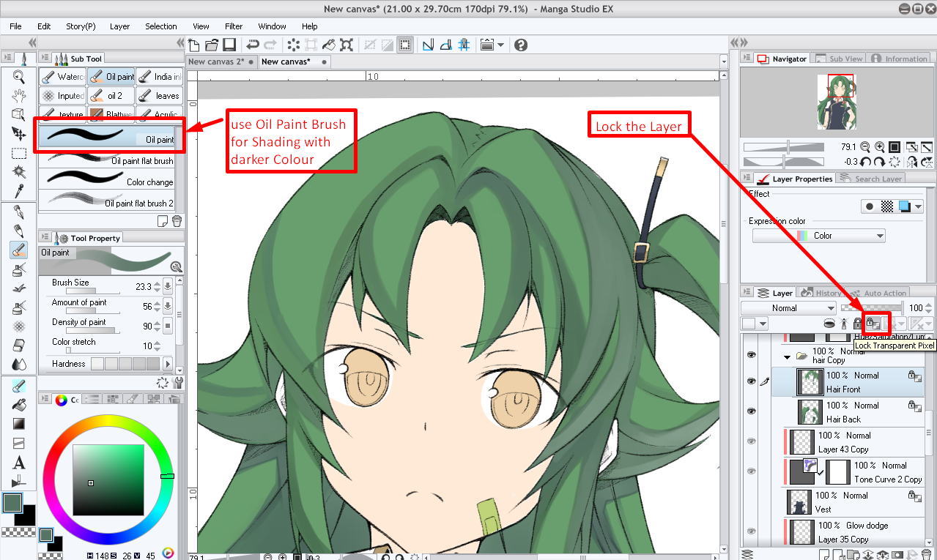The height and width of the screenshot is (560, 937).
Task: Open the layer blending mode Normal dropdown
Action: click(788, 308)
